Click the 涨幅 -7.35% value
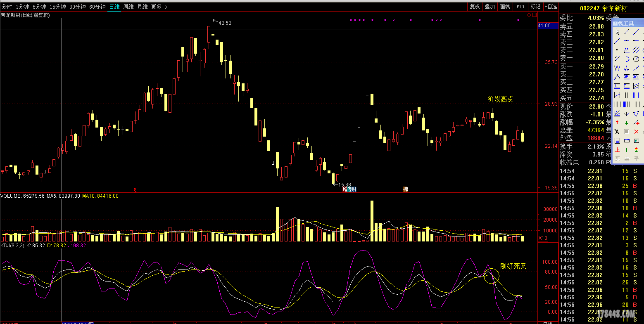 595,122
